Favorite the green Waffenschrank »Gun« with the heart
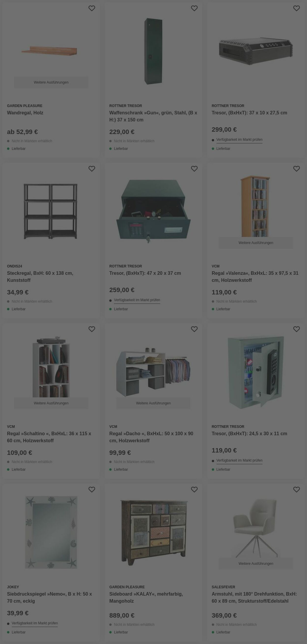The image size is (307, 644). [x=194, y=8]
